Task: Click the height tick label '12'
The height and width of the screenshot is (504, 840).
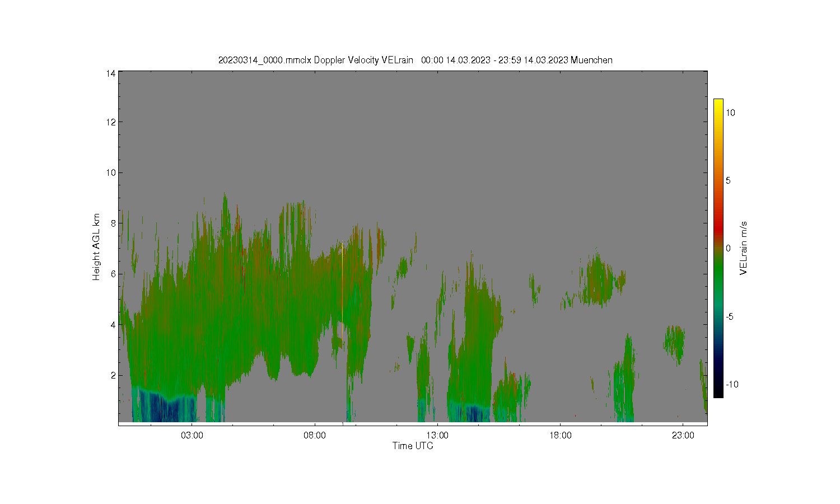Action: click(111, 122)
